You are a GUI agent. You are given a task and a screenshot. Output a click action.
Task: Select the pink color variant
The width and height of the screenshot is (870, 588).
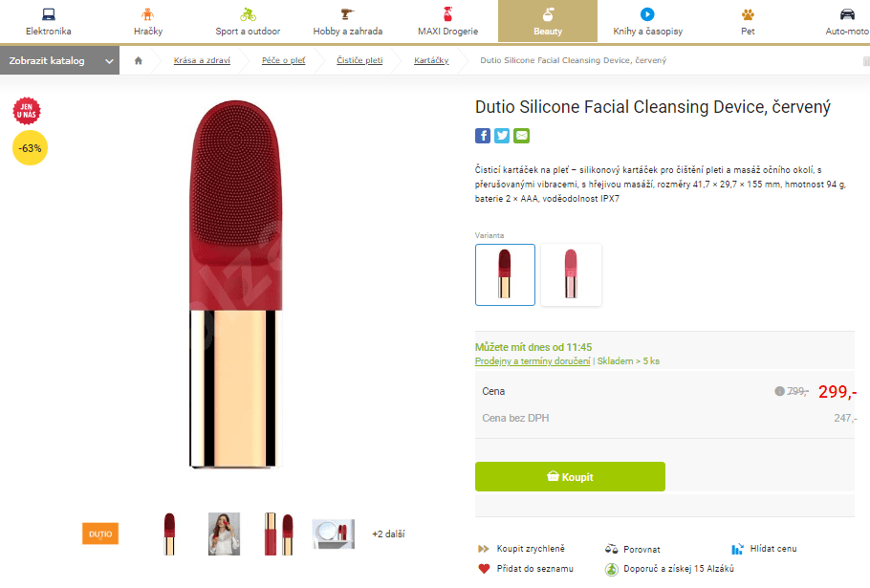pos(571,274)
